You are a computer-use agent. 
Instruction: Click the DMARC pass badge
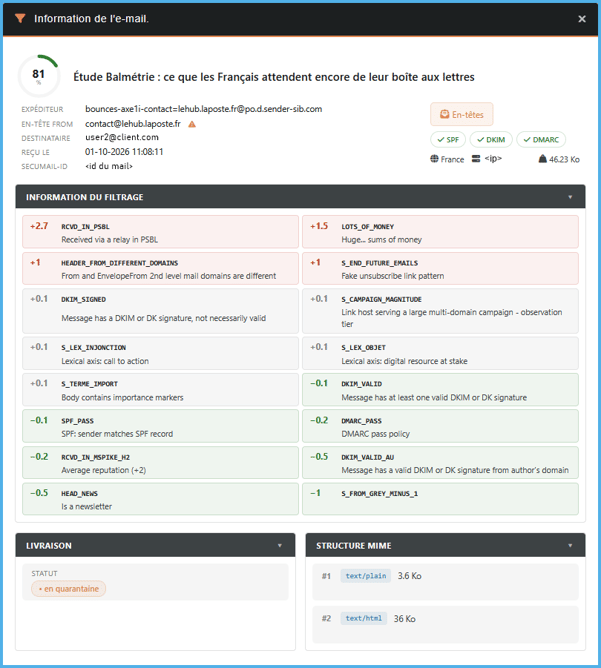click(541, 140)
